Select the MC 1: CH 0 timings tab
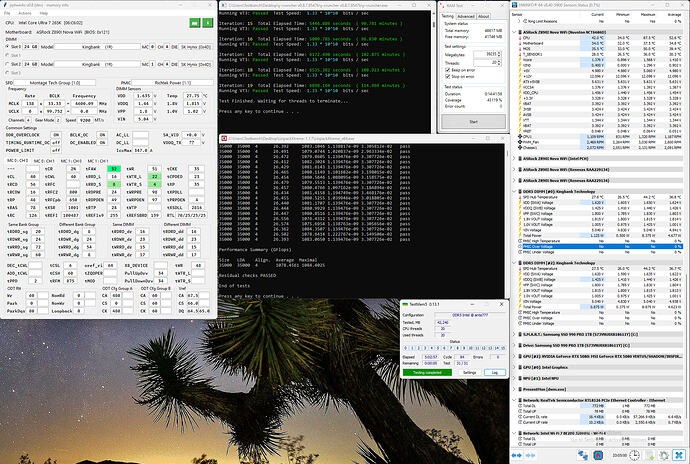 coord(71,161)
